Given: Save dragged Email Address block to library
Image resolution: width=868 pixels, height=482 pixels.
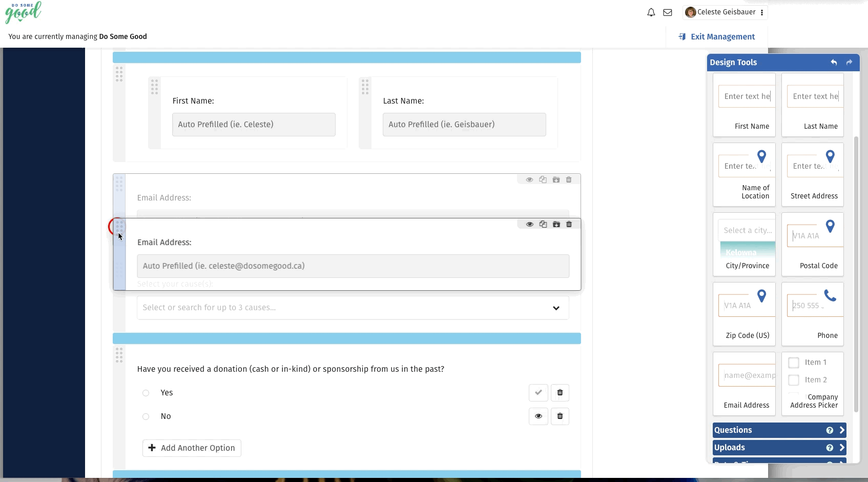Looking at the screenshot, I should [556, 224].
